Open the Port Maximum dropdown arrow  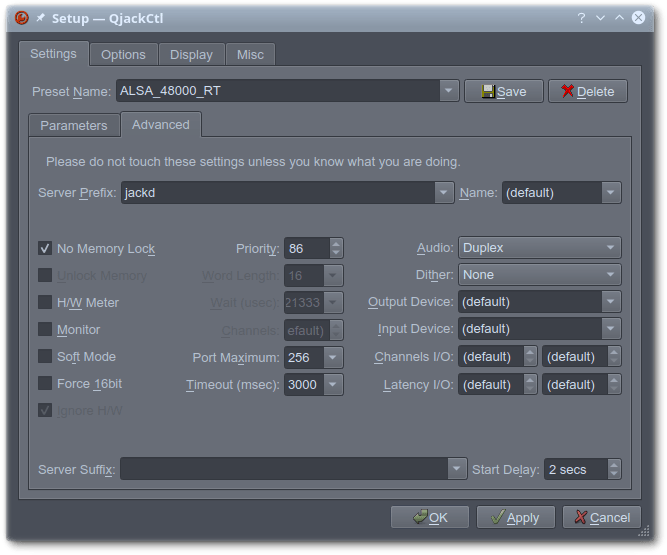point(333,358)
